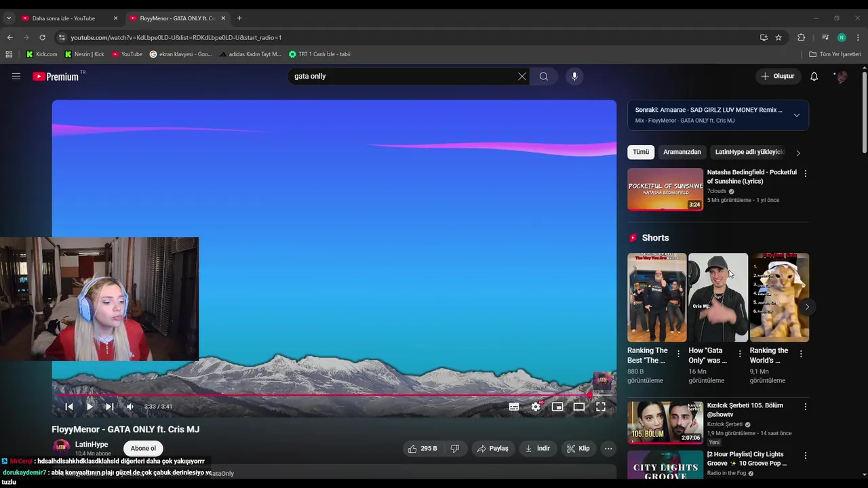Seek on the video progress bar
The height and width of the screenshot is (488, 868).
coord(334,394)
